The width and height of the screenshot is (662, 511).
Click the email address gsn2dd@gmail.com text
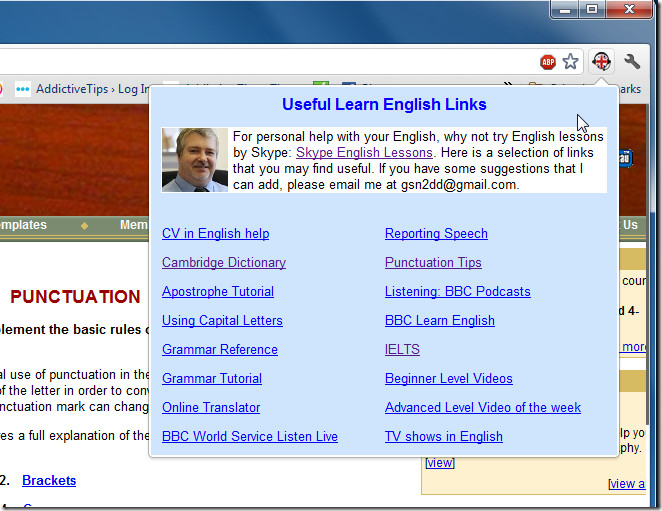coord(459,185)
